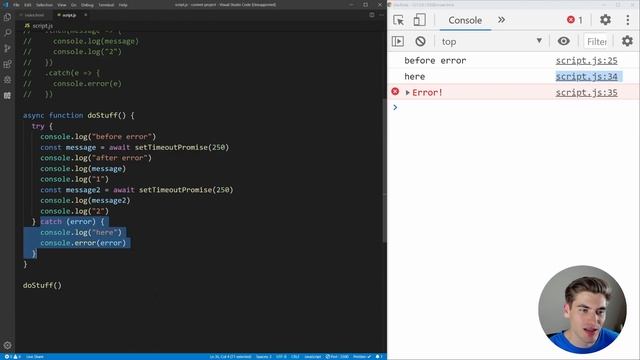The height and width of the screenshot is (360, 640).
Task: Open the Terminal menu
Action: click(106, 5)
